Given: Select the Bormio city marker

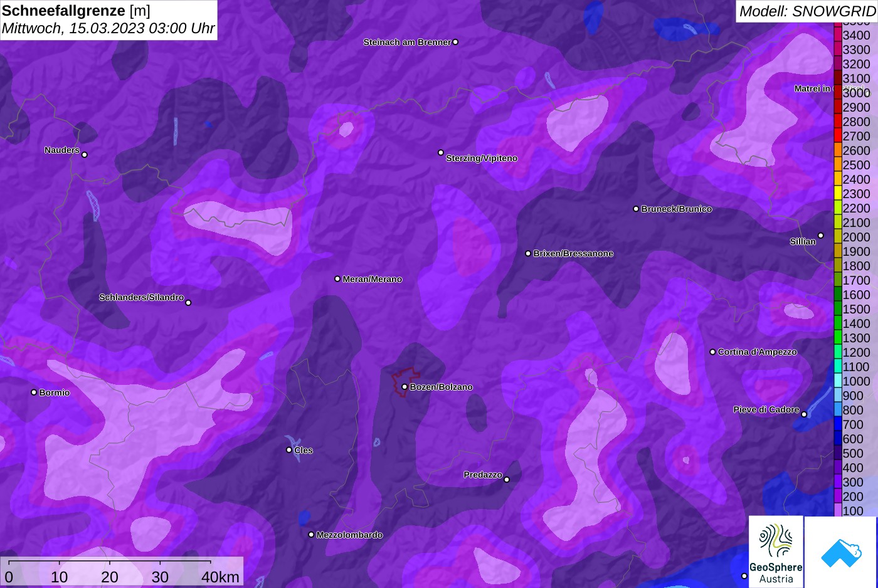Looking at the screenshot, I should 34,392.
